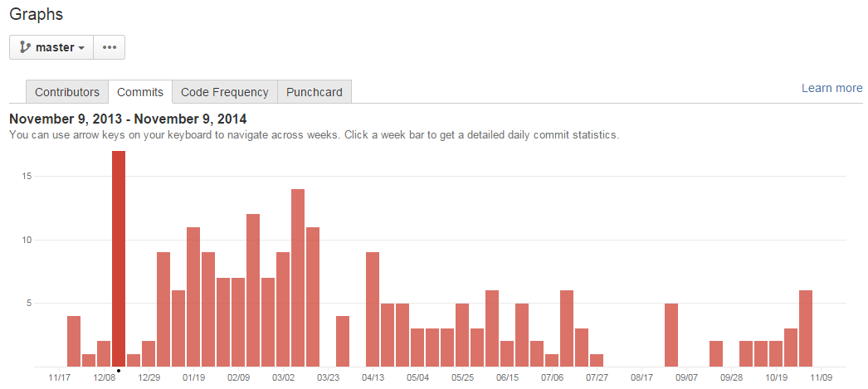Click the 11-commit bar just left of 03/23
The image size is (868, 389).
coord(313,297)
